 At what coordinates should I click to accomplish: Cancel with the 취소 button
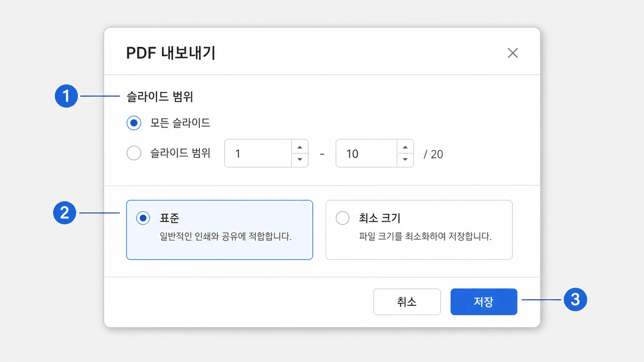coord(407,302)
